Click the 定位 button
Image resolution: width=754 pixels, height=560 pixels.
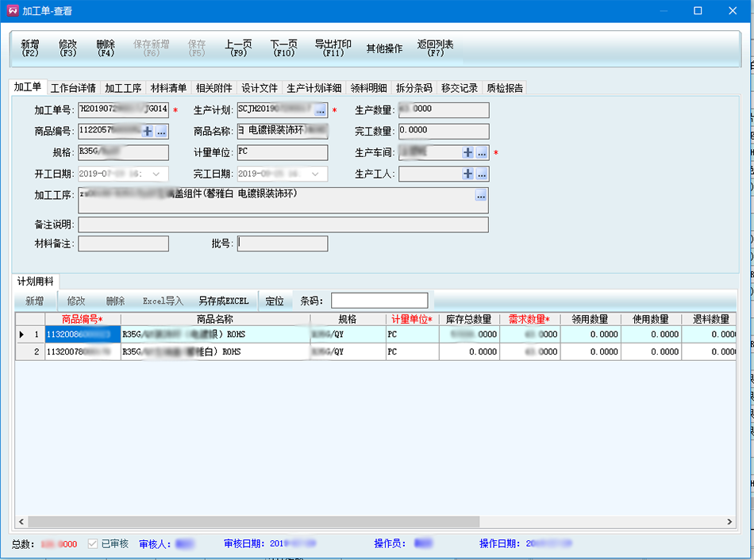(275, 301)
